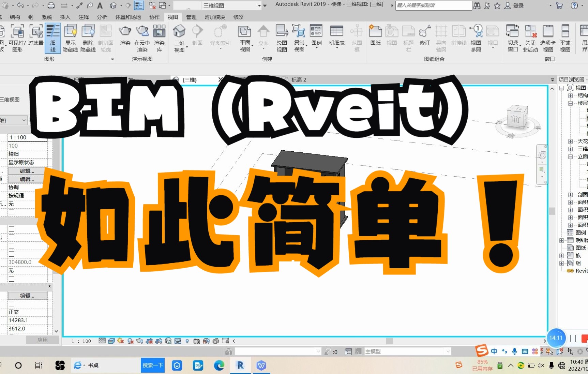Click 选项卡视图 icon
The width and height of the screenshot is (588, 374).
(x=548, y=31)
